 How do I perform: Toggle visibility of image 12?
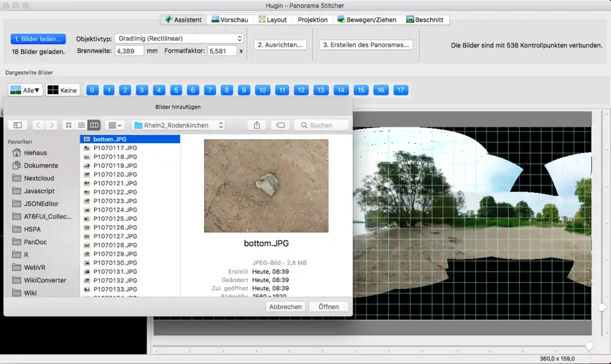coord(301,90)
